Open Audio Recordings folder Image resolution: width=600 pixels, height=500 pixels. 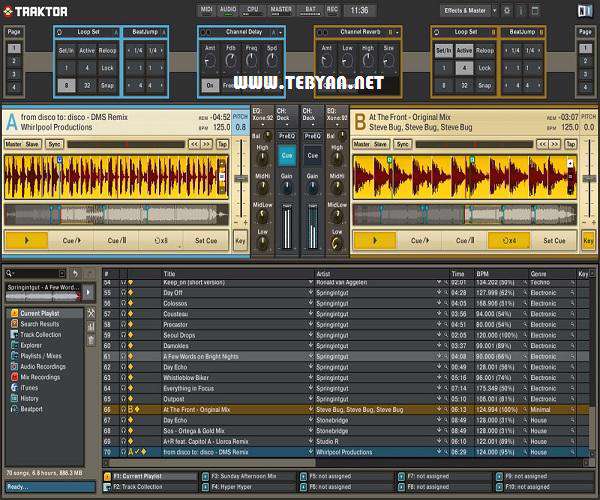43,366
